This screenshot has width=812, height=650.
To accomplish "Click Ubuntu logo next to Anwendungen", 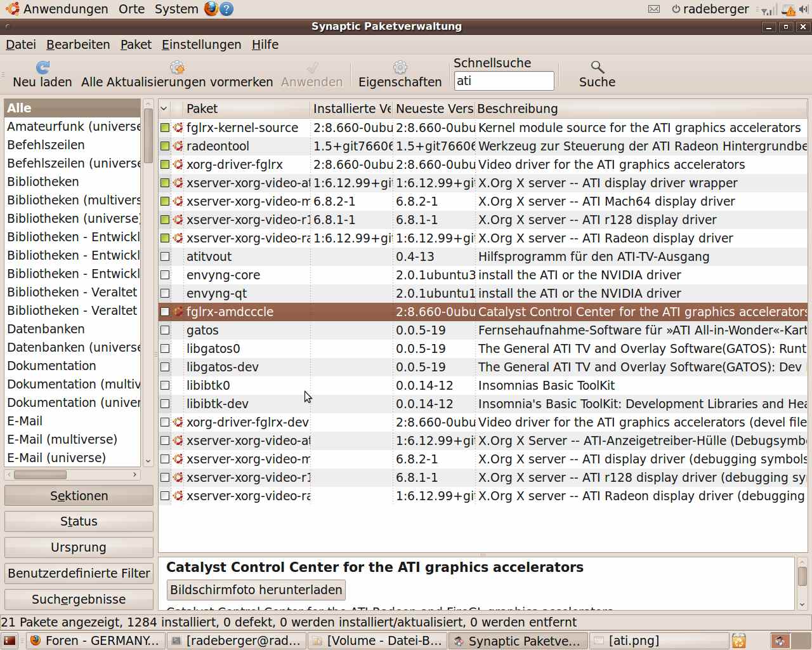I will [13, 9].
